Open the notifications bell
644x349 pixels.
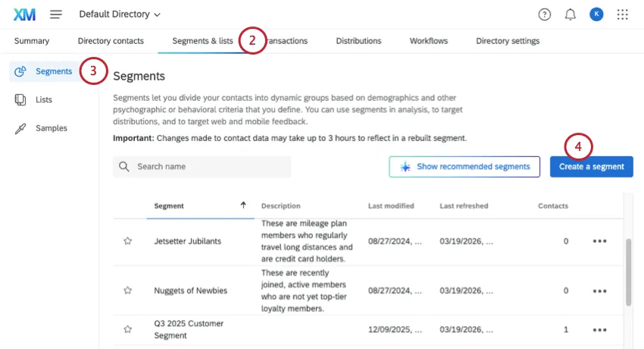click(570, 14)
